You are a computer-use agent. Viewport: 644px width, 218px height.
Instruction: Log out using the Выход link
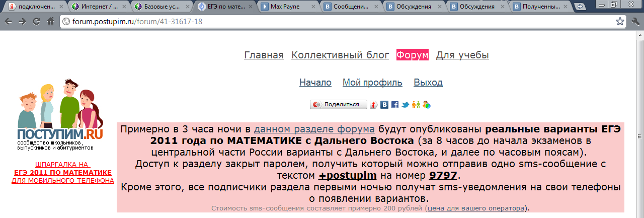(428, 83)
